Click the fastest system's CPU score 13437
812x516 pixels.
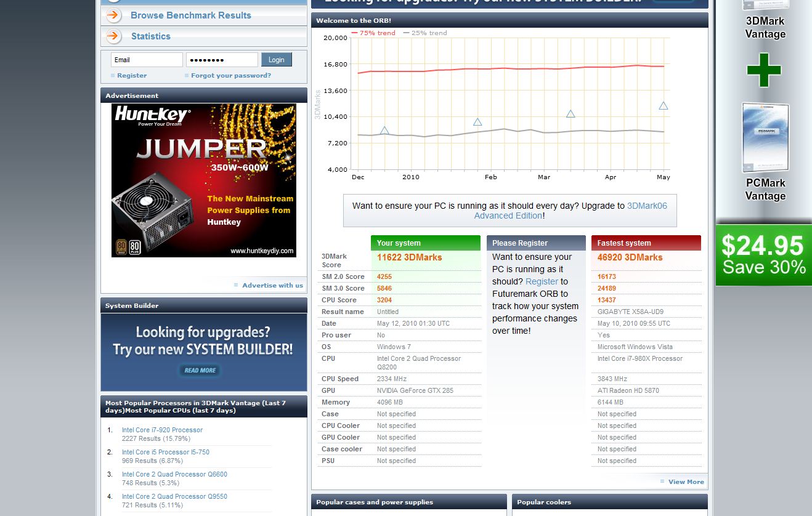pos(607,300)
